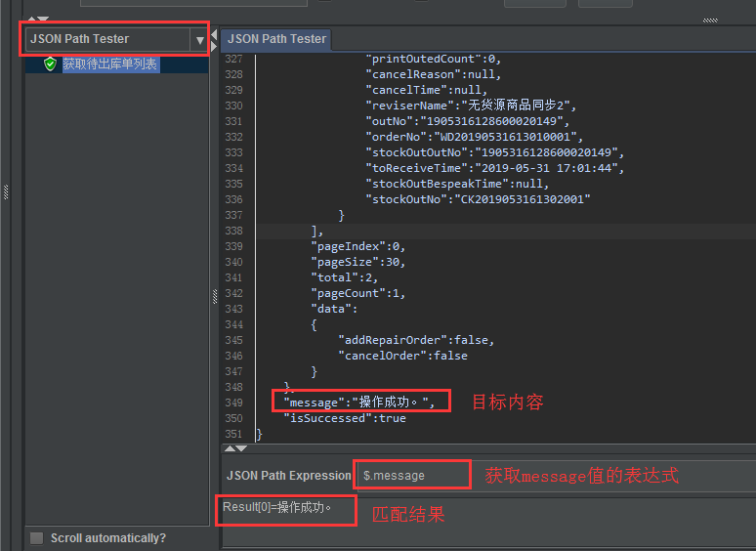The width and height of the screenshot is (756, 551).
Task: Click the "message" line 349 in the JSON
Action: (x=359, y=403)
